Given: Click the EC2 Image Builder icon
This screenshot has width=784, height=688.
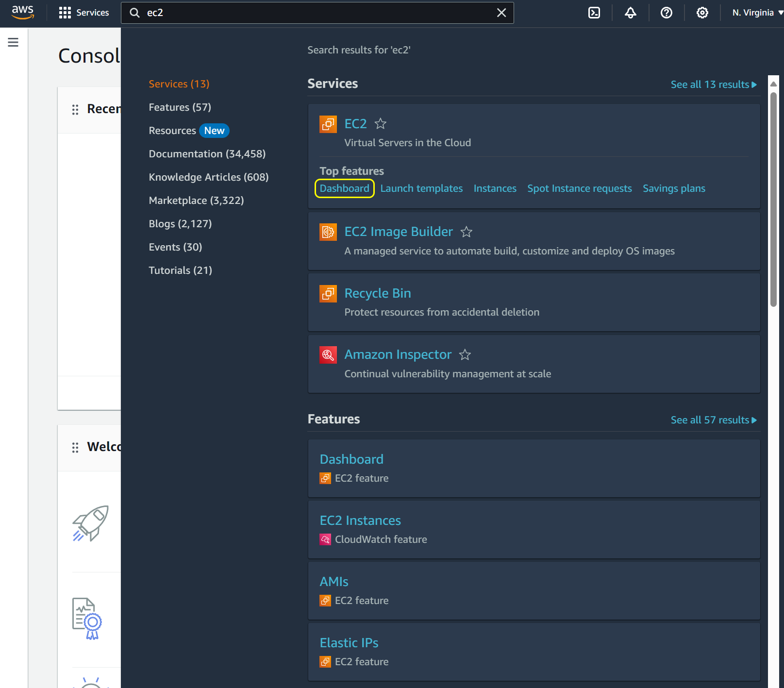Looking at the screenshot, I should [x=328, y=232].
